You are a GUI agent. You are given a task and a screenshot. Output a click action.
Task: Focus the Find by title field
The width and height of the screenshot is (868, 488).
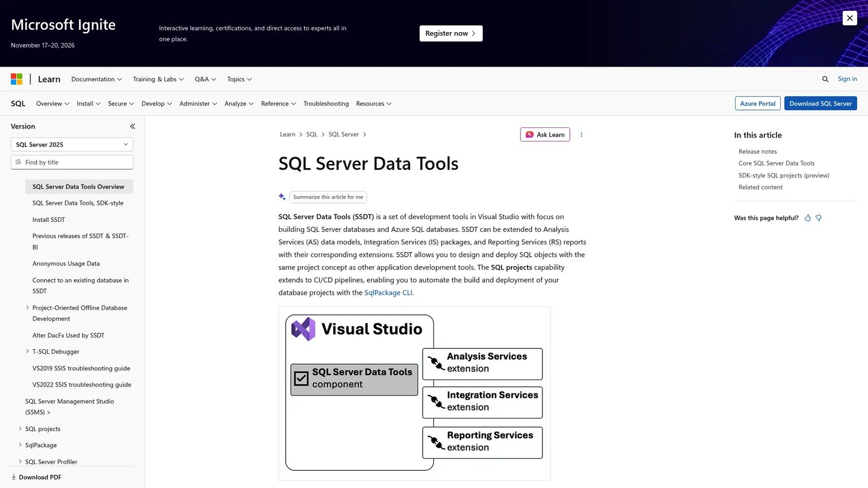pyautogui.click(x=72, y=162)
